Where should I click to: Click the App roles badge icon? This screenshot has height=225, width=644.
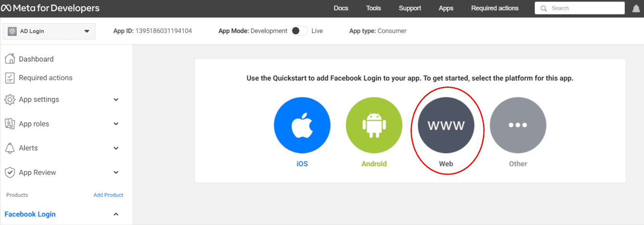coord(10,124)
